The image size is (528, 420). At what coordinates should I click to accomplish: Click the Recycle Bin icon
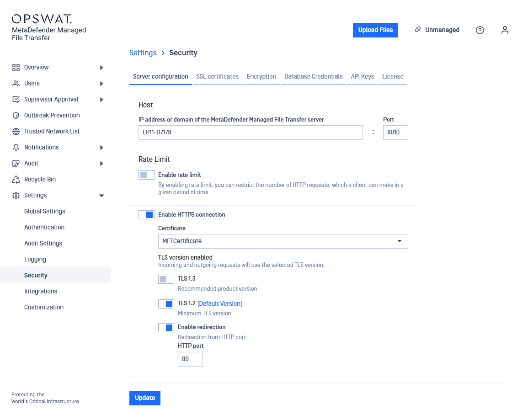point(16,179)
